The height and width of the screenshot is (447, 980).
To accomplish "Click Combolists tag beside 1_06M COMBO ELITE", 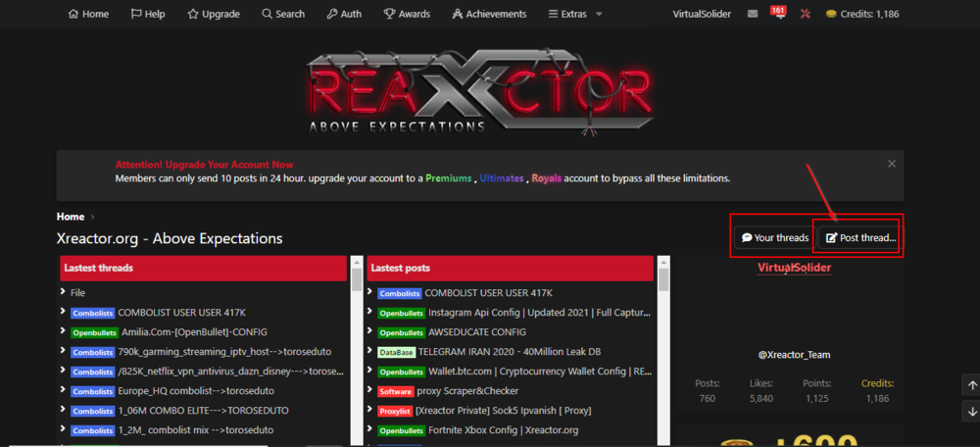I will pos(92,411).
